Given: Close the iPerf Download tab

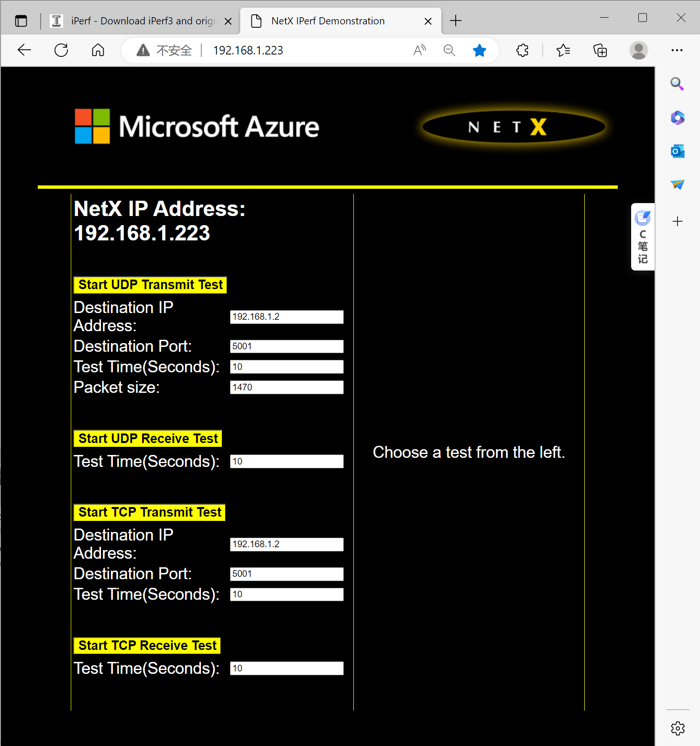Looking at the screenshot, I should pos(228,21).
